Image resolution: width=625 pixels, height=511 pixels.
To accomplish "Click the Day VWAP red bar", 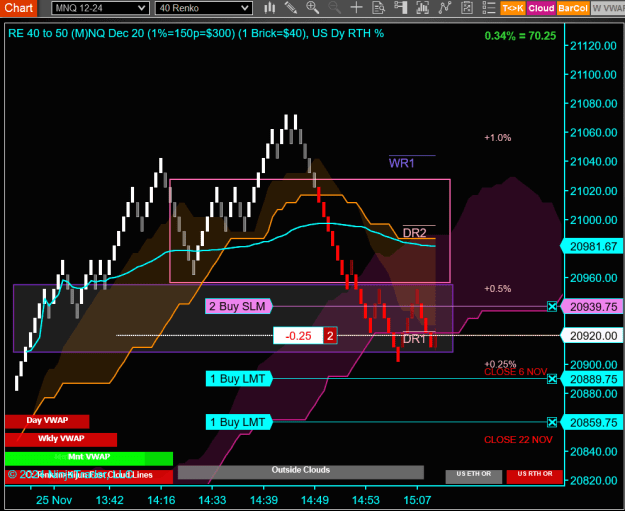I will pyautogui.click(x=47, y=421).
